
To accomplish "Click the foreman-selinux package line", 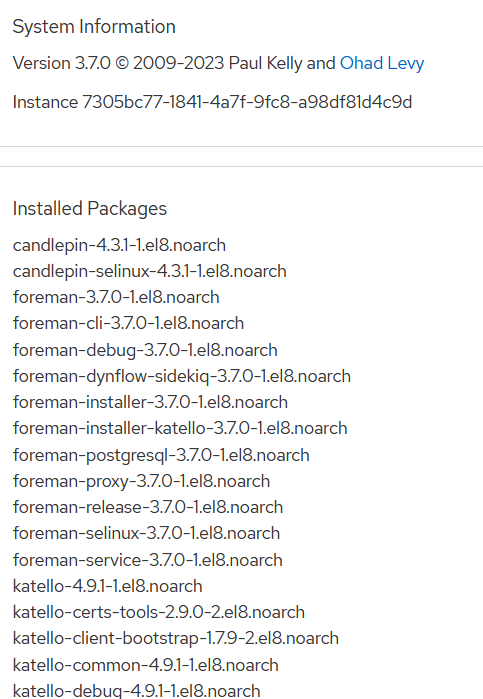I will [x=146, y=533].
